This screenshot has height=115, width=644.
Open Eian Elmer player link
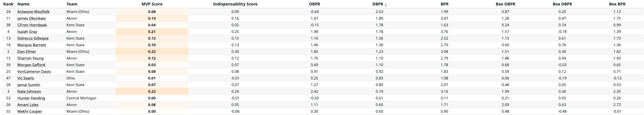click(27, 52)
